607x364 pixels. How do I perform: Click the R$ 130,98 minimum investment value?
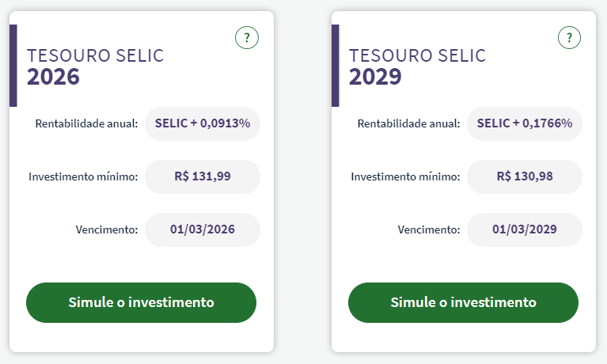(x=525, y=176)
